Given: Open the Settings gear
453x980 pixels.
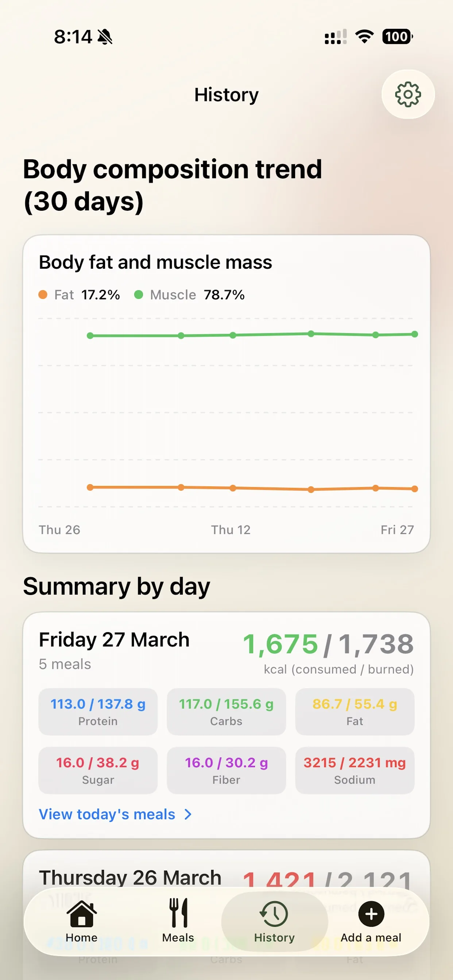Looking at the screenshot, I should 408,95.
